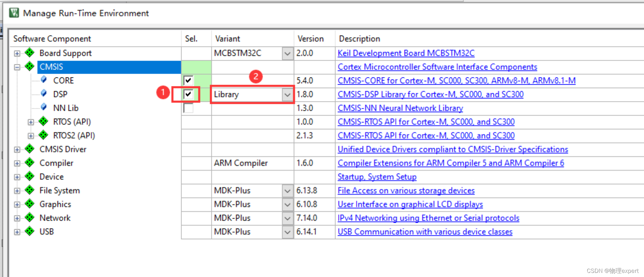Image resolution: width=644 pixels, height=277 pixels.
Task: Click the Sel. column header
Action: click(x=196, y=39)
